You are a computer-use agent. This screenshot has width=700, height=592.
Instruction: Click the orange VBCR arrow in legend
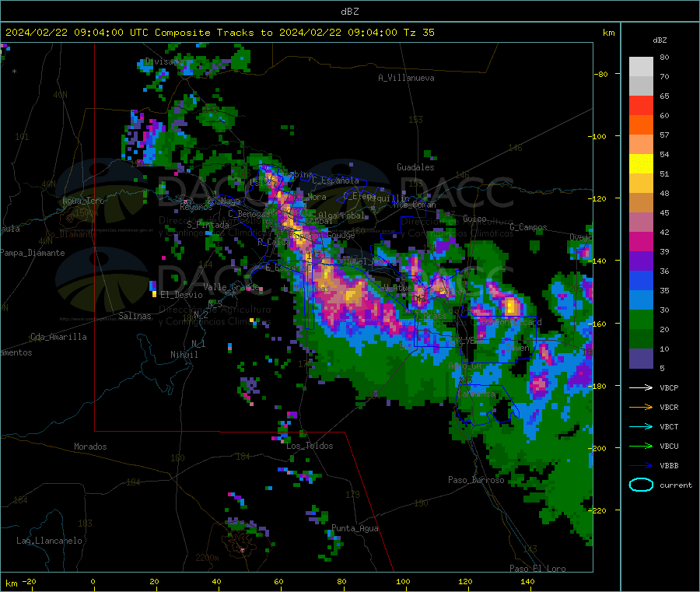[x=641, y=407]
